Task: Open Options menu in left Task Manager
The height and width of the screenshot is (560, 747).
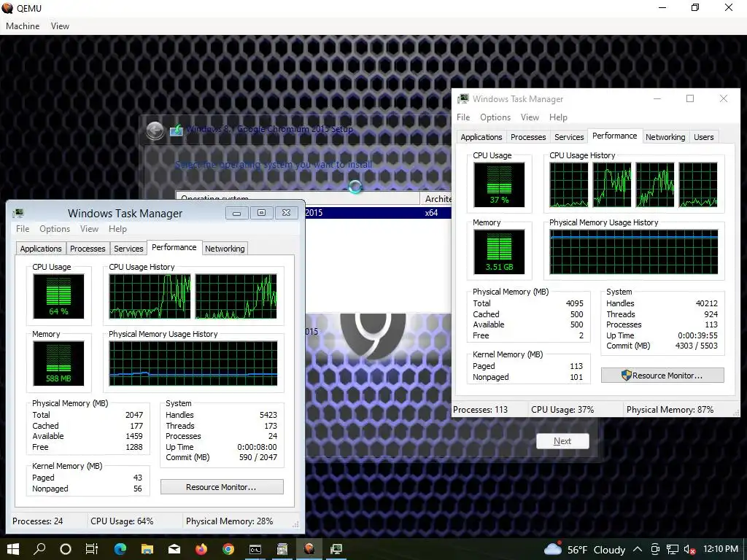Action: point(55,228)
